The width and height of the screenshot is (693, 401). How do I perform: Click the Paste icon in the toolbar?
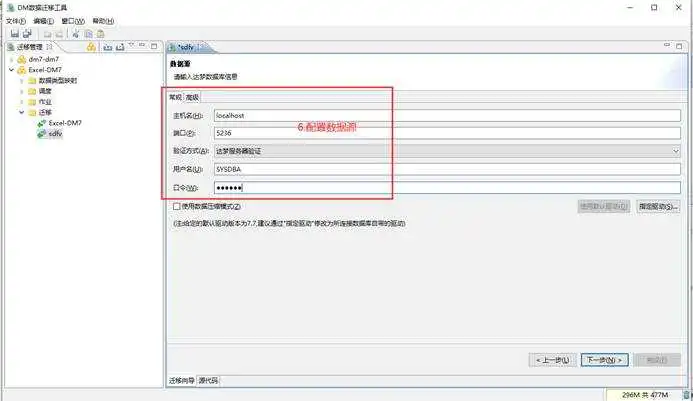pyautogui.click(x=101, y=34)
